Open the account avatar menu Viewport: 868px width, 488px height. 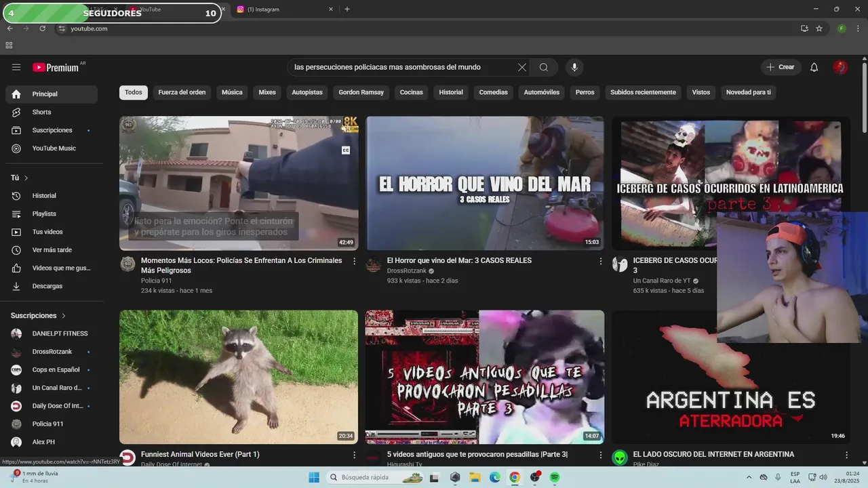(840, 67)
